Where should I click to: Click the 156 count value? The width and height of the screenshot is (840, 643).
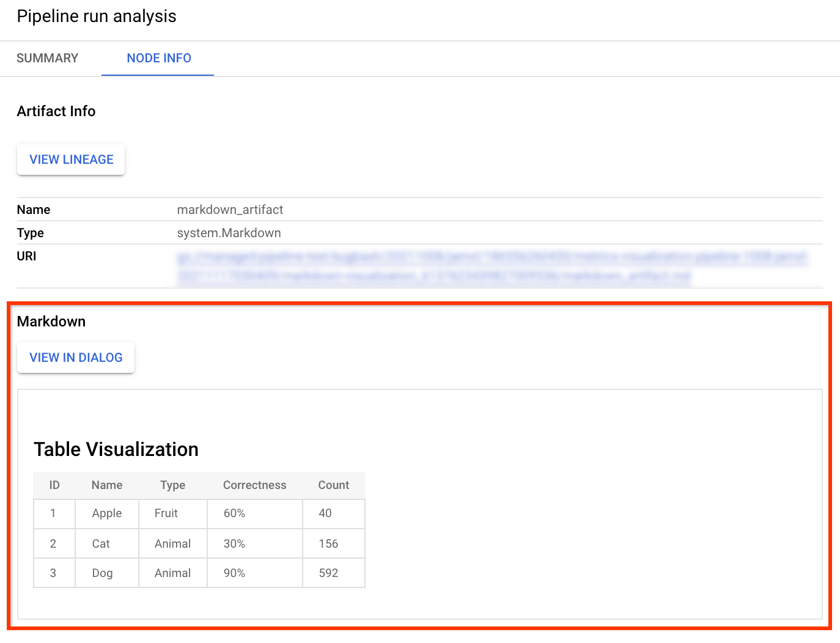[x=328, y=544]
